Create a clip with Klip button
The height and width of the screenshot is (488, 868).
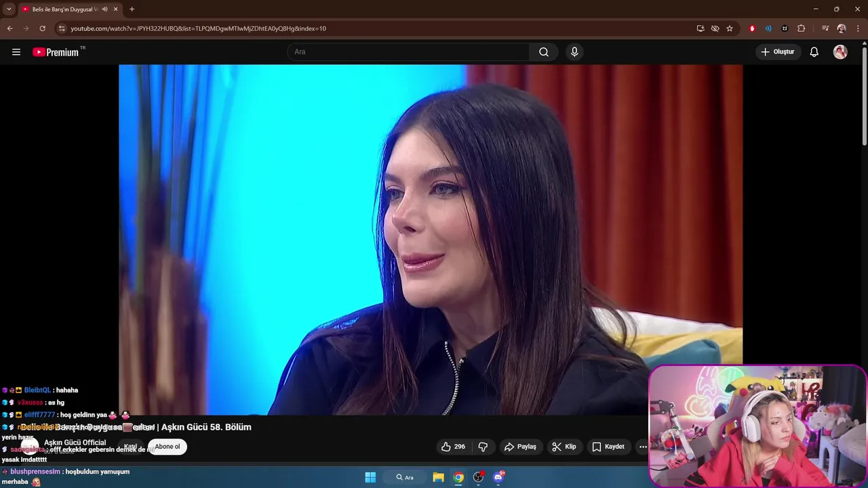tap(564, 447)
